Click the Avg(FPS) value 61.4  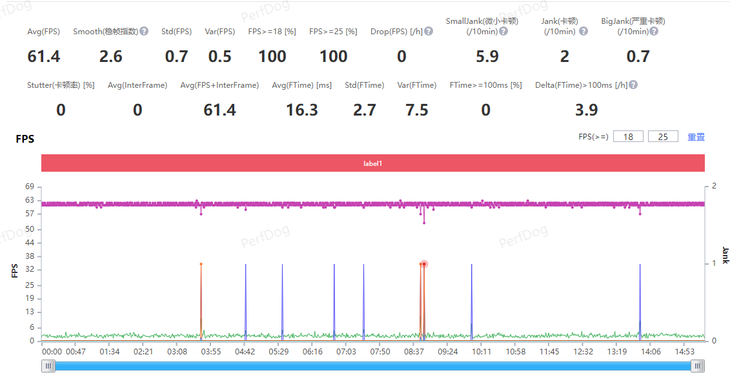point(44,56)
